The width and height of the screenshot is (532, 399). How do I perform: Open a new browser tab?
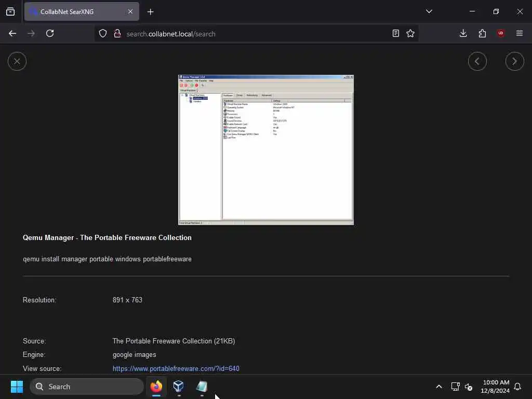[x=150, y=12]
